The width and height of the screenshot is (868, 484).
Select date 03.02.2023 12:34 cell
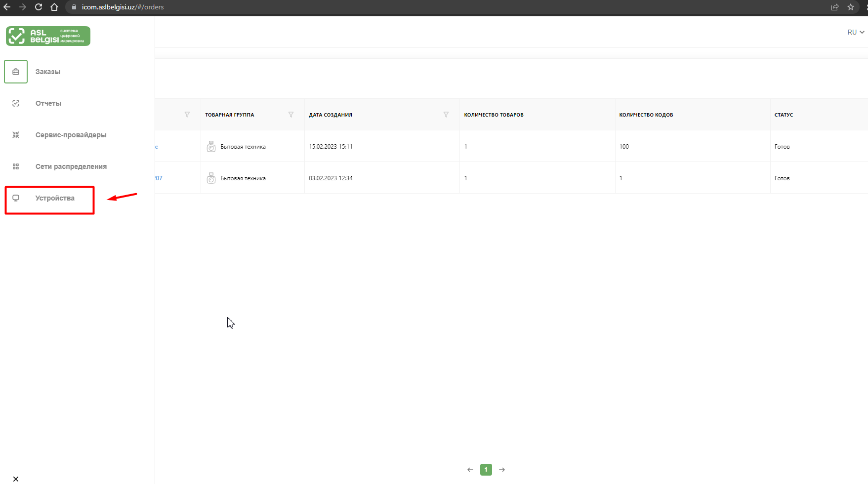(331, 178)
